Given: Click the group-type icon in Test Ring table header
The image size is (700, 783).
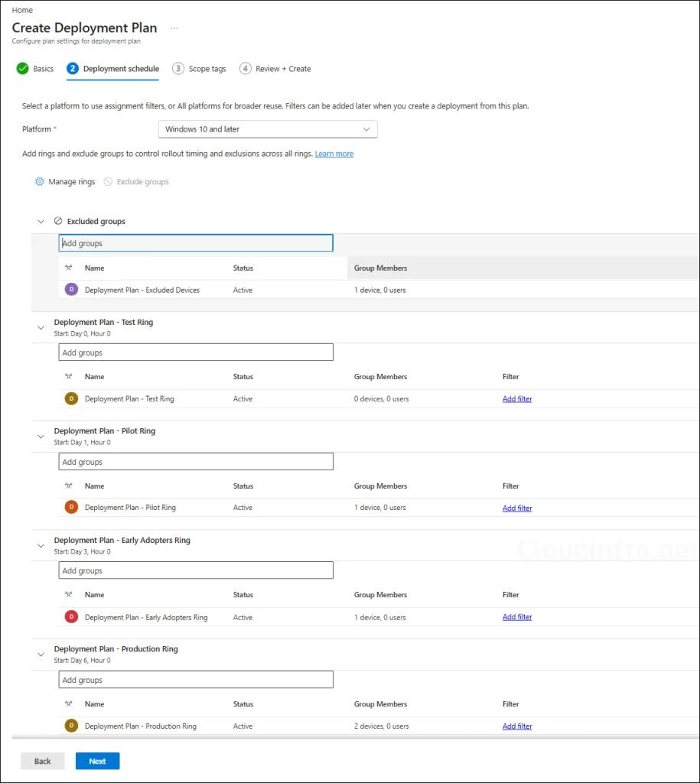Looking at the screenshot, I should (x=68, y=377).
